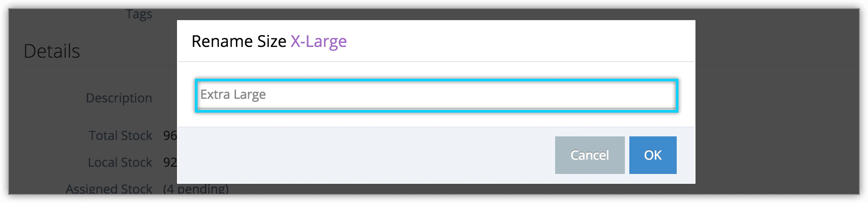Click the Extra Large placeholder text

click(233, 95)
